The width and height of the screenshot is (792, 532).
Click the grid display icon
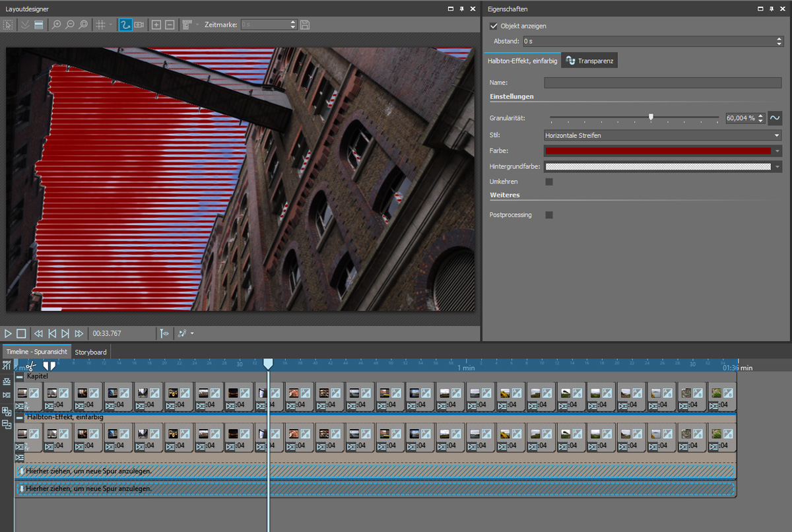click(x=101, y=24)
